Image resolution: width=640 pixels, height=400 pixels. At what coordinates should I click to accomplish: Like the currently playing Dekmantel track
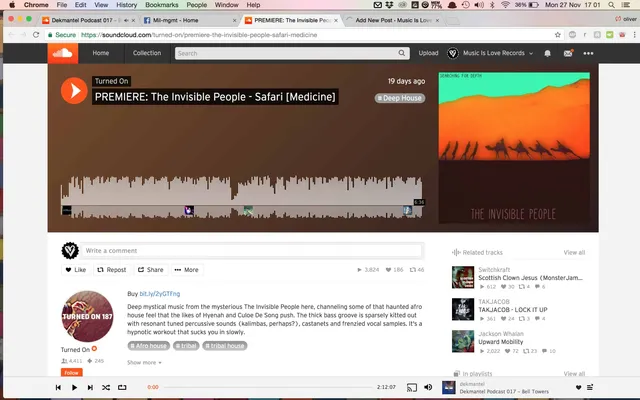578,387
